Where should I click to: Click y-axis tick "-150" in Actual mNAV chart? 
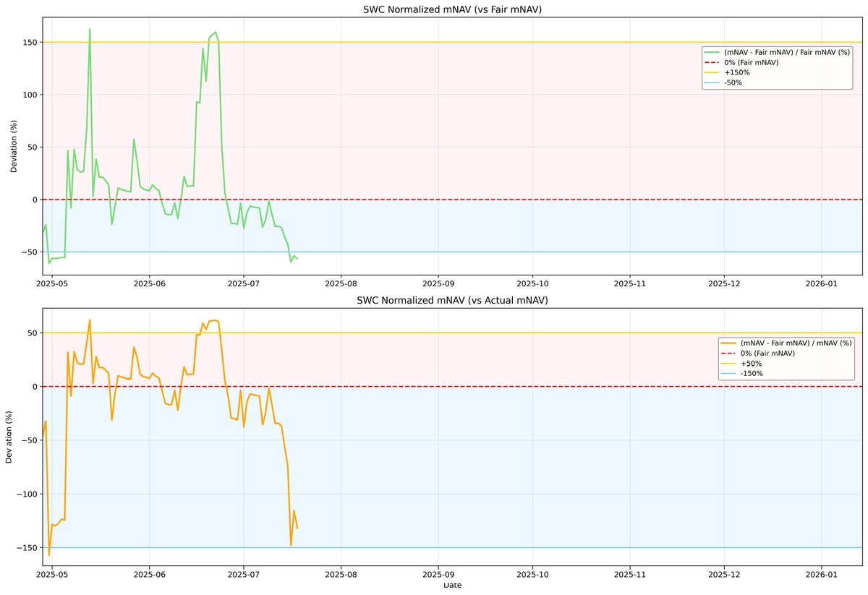(27, 547)
